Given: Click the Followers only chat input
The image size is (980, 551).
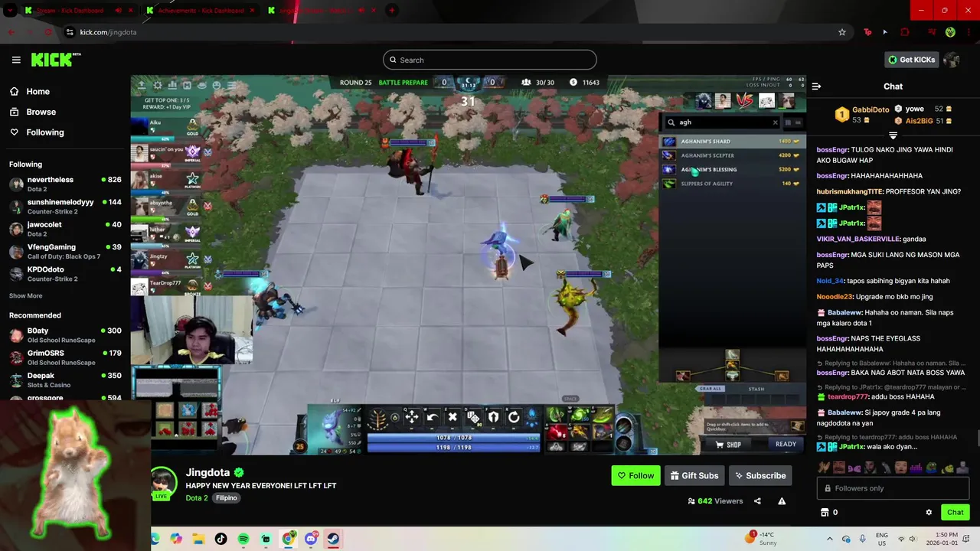Looking at the screenshot, I should [893, 488].
